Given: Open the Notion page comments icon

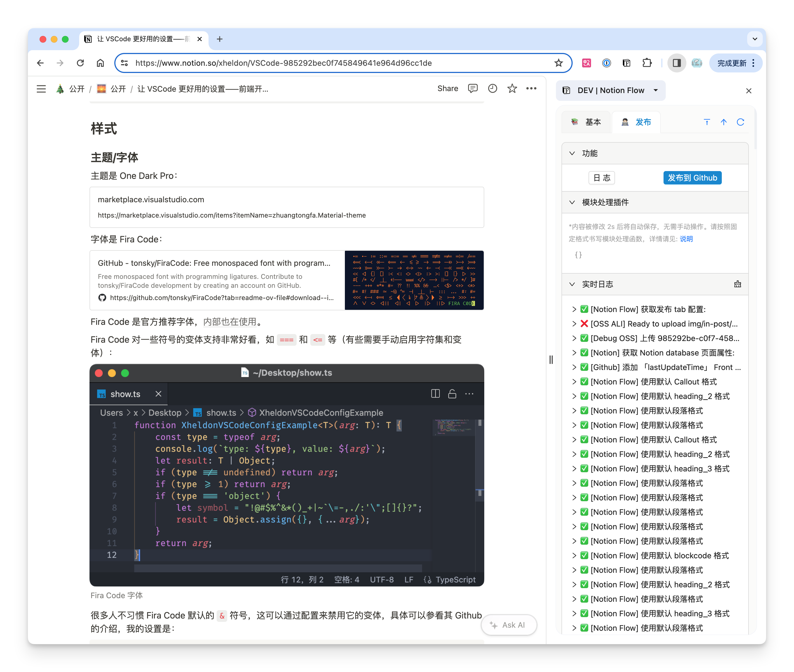Looking at the screenshot, I should [473, 88].
